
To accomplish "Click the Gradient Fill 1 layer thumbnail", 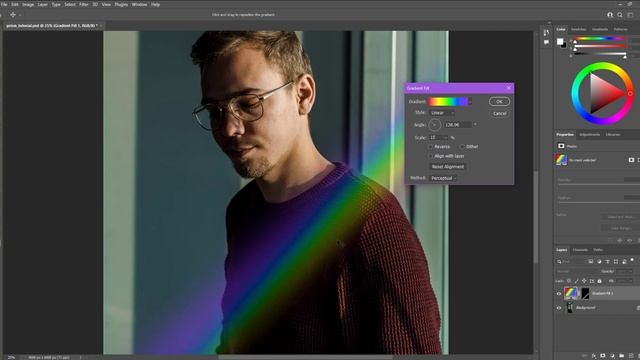I will coord(571,293).
